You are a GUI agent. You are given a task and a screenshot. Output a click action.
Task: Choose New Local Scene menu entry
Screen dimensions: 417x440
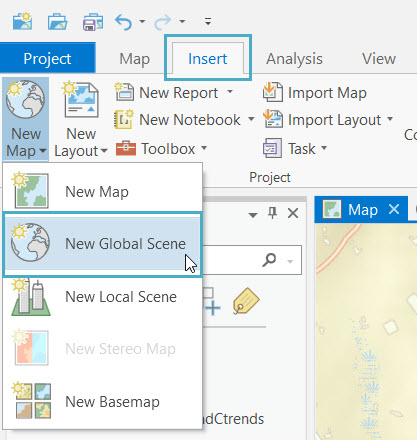click(x=102, y=297)
